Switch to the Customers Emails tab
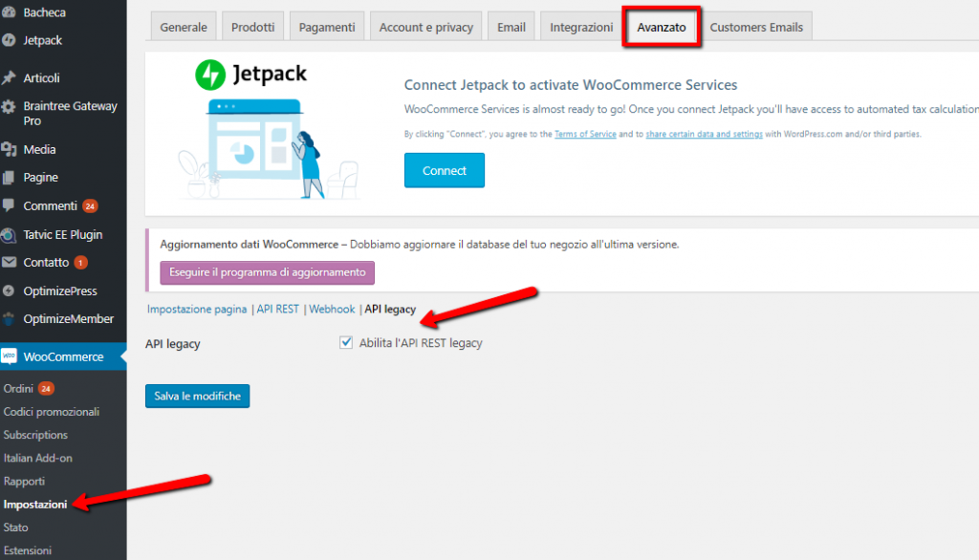The image size is (979, 560). click(x=756, y=27)
